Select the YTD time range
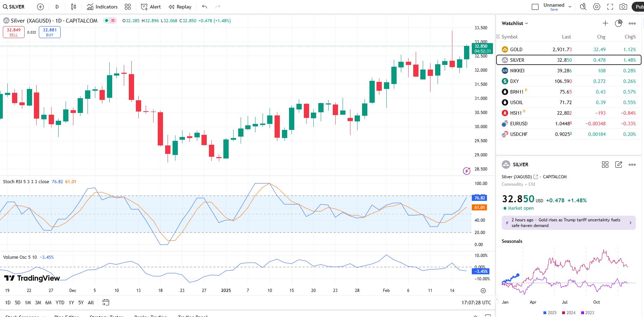This screenshot has height=317, width=644. pyautogui.click(x=60, y=303)
